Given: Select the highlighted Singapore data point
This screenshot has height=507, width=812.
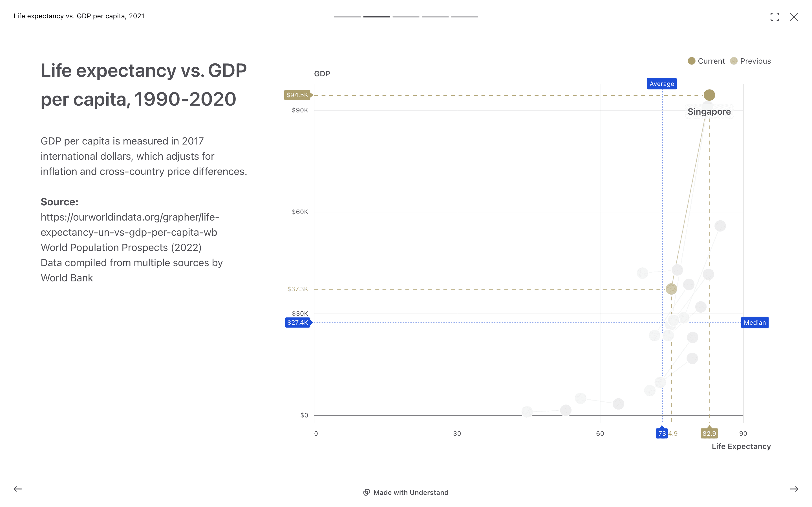Looking at the screenshot, I should [x=709, y=95].
